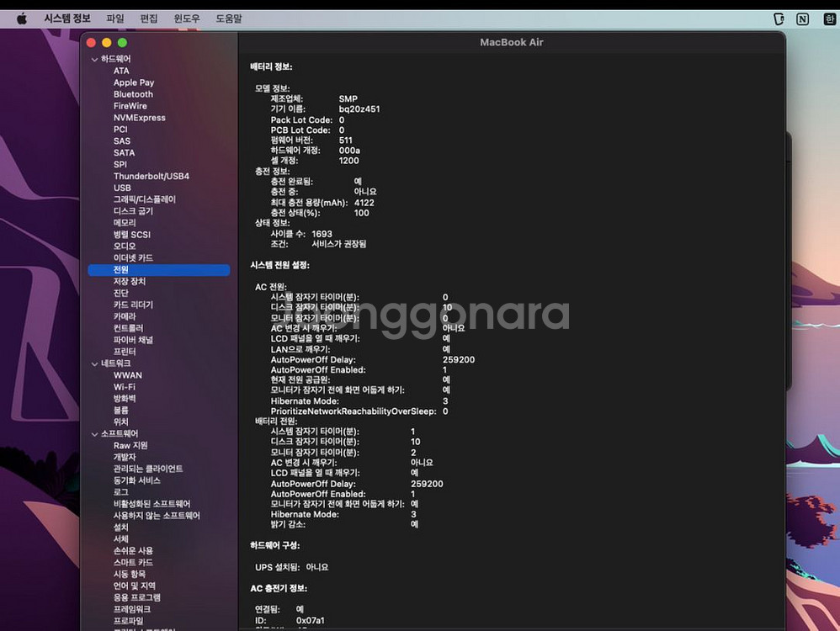This screenshot has height=631, width=840.
Task: Select the highlighted 전원 item
Action: pyautogui.click(x=159, y=270)
